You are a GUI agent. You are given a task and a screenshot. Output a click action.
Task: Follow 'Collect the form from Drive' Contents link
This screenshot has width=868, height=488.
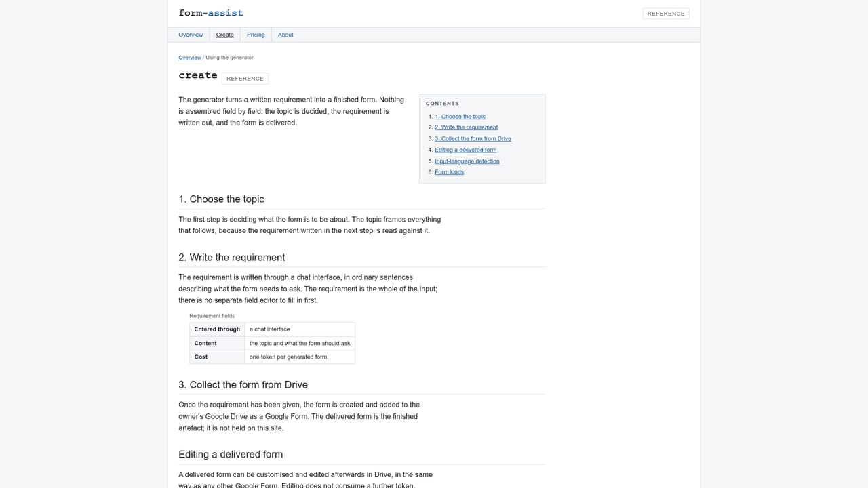(473, 139)
